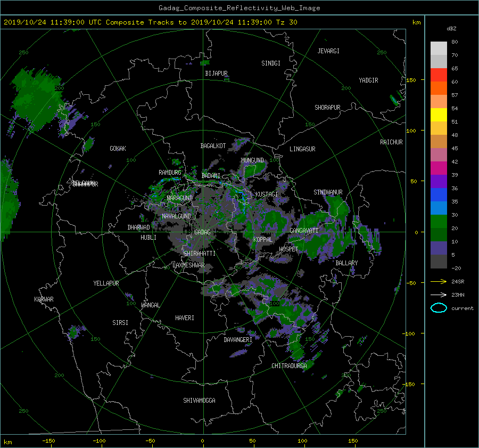The image size is (479, 448).
Task: Click the NAVALGUND city label
Action: point(176,216)
